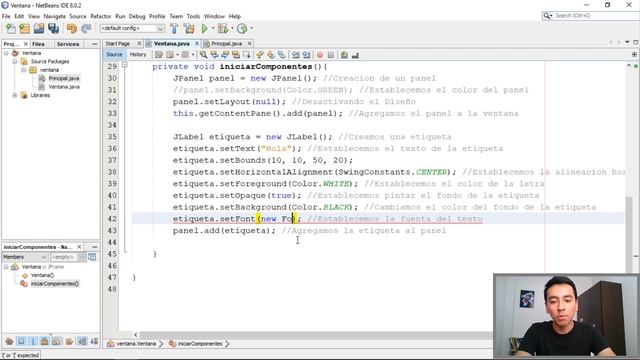
Task: Collapse the iniciarComponentes code fold at line 29
Action: (125, 65)
